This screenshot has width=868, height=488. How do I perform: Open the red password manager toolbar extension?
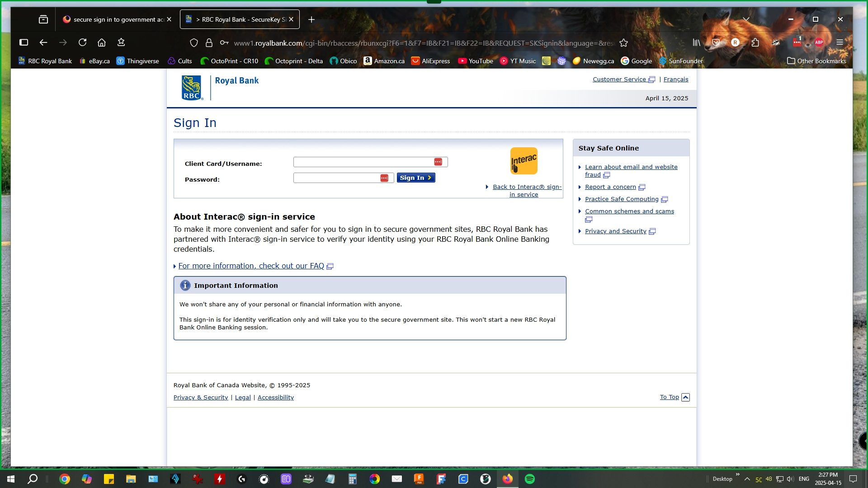coord(797,42)
